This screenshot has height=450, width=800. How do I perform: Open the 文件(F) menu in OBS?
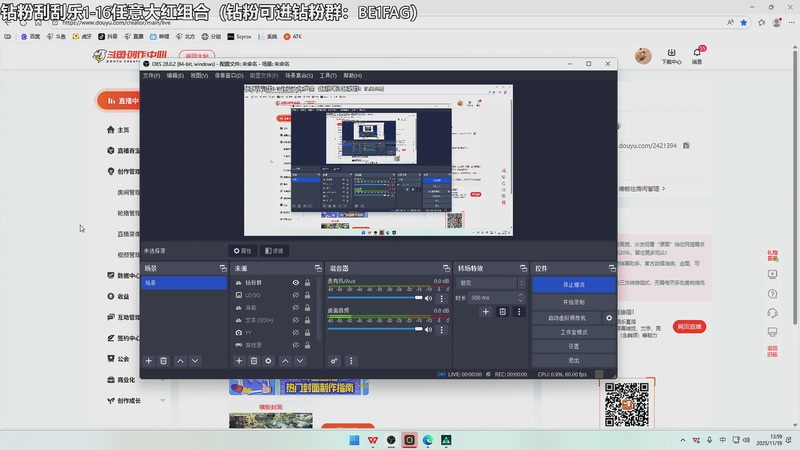[151, 76]
